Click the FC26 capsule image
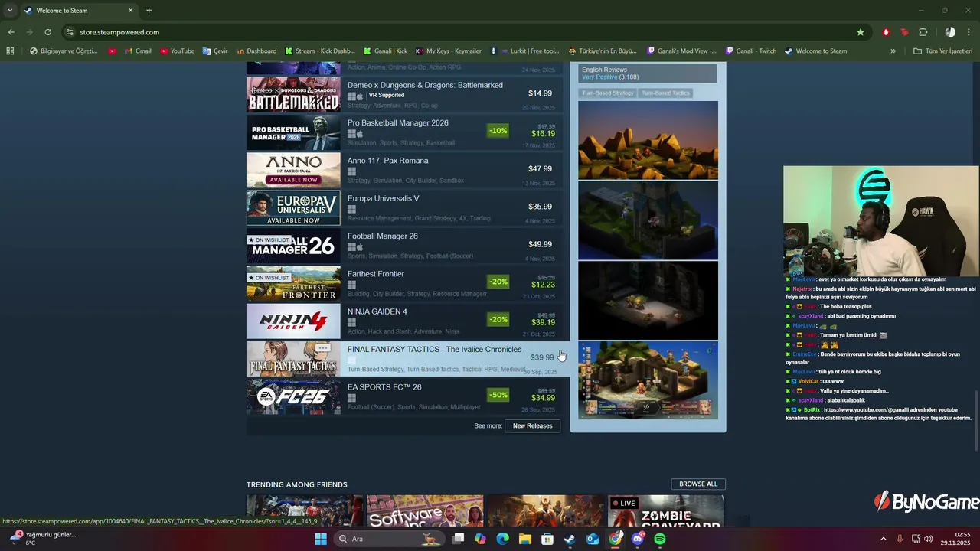Viewport: 980px width, 551px height. coord(293,396)
